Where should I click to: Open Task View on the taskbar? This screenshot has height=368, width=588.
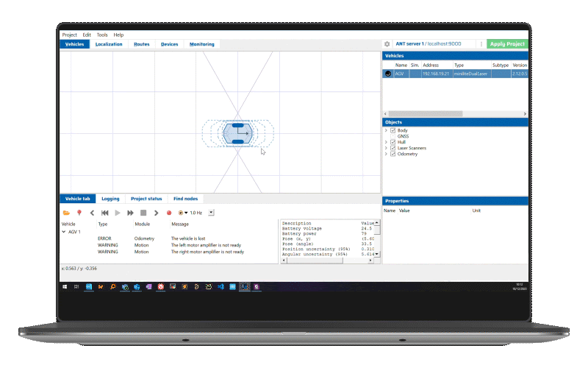click(x=76, y=286)
